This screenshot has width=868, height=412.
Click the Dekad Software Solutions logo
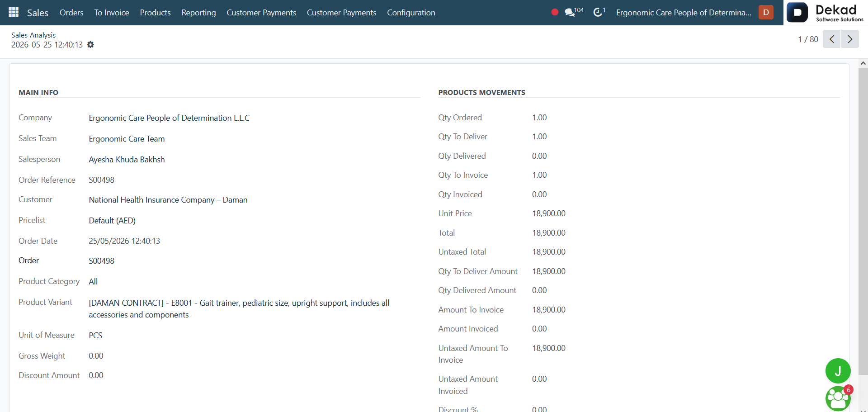coord(826,13)
